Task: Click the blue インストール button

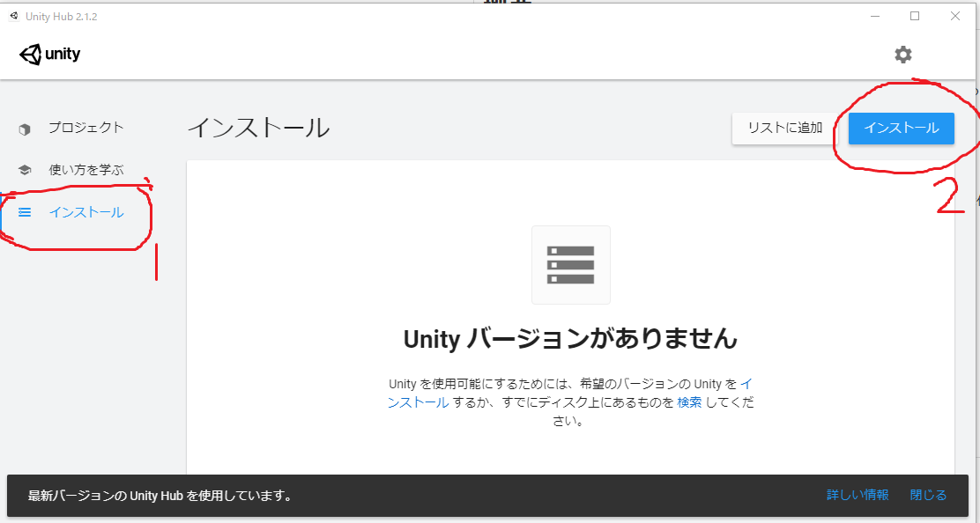Action: coord(901,128)
